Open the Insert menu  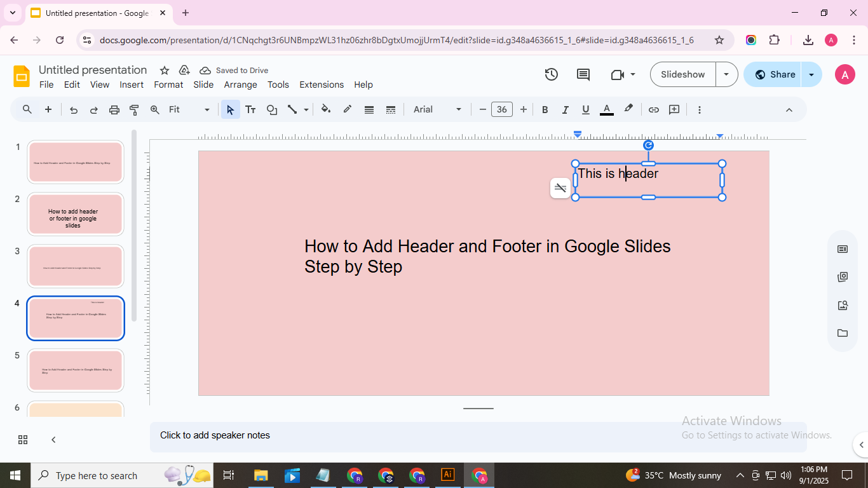(132, 85)
